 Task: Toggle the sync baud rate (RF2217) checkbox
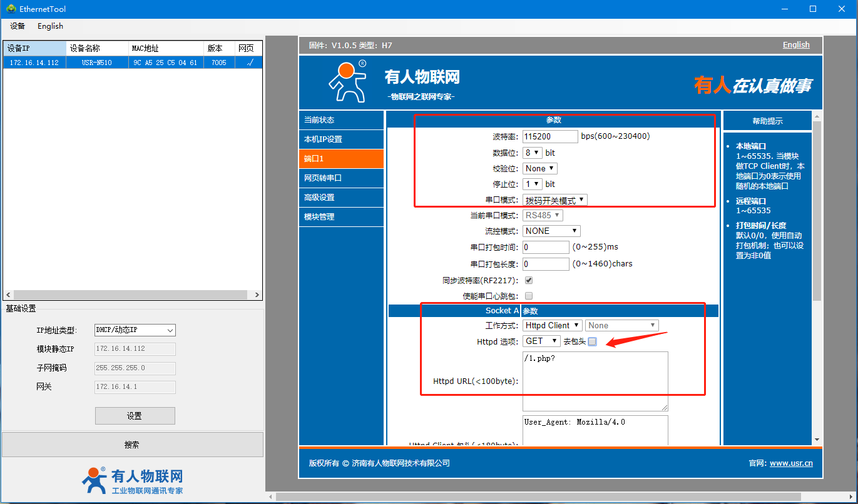[x=529, y=280]
